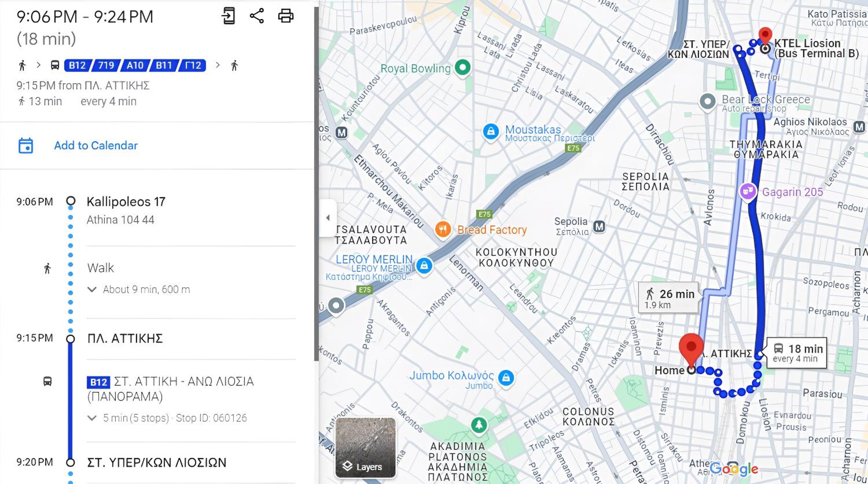This screenshot has height=484, width=868.
Task: Click the Gagarin 205 venue pin
Action: click(x=748, y=192)
